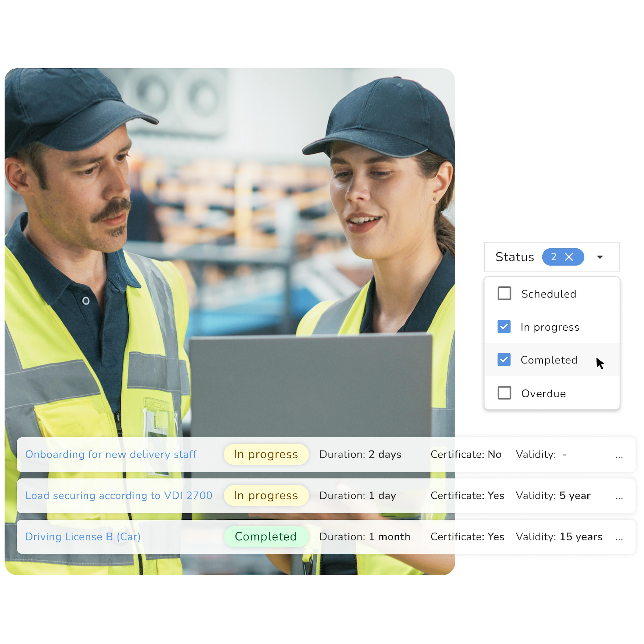Screen dimensions: 644x644
Task: Expand the Status dropdown arrow
Action: 600,257
